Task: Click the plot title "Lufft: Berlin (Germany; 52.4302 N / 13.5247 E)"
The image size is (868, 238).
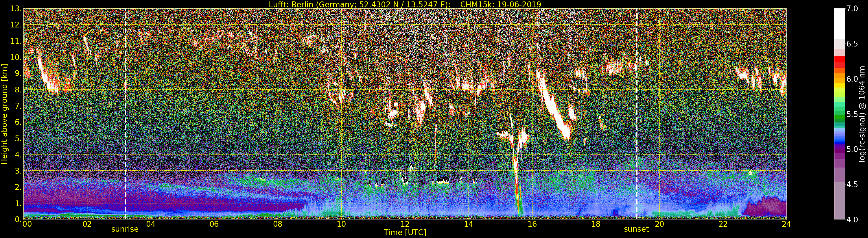Action: pos(360,4)
